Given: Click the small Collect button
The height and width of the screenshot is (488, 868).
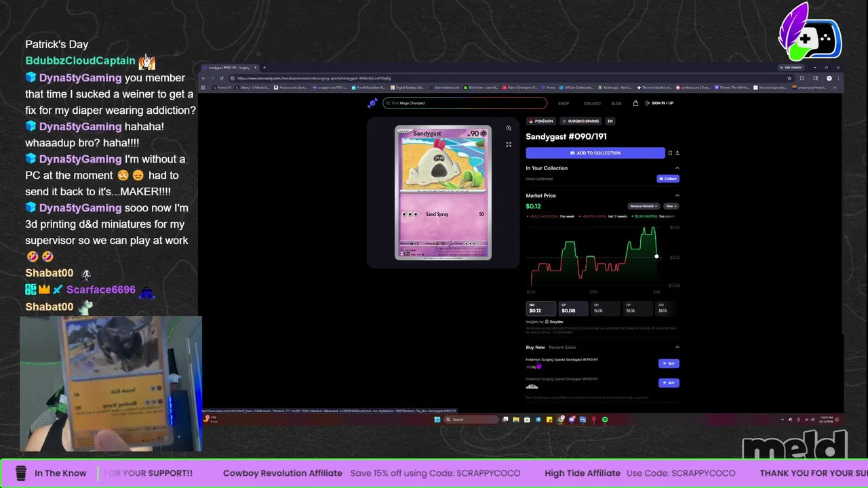Looking at the screenshot, I should 668,179.
